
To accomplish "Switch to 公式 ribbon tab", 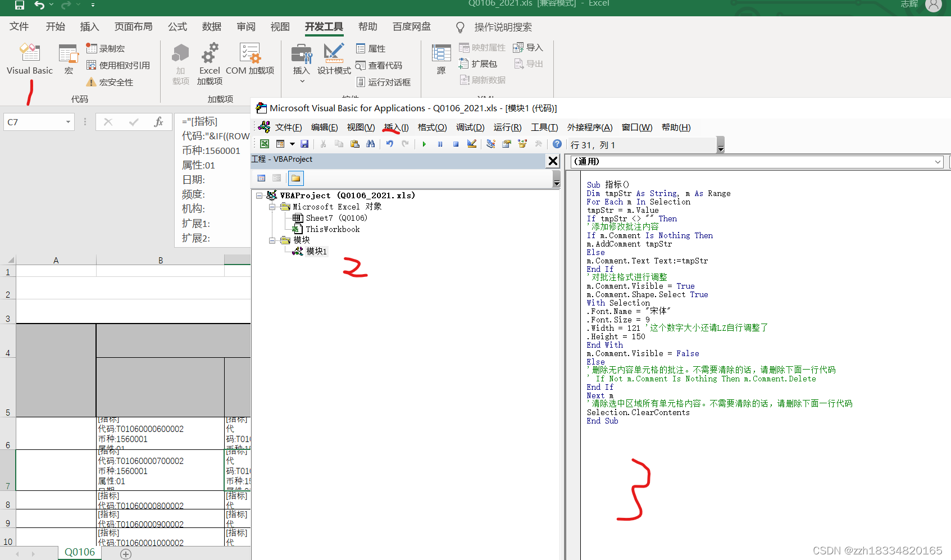I will [177, 26].
